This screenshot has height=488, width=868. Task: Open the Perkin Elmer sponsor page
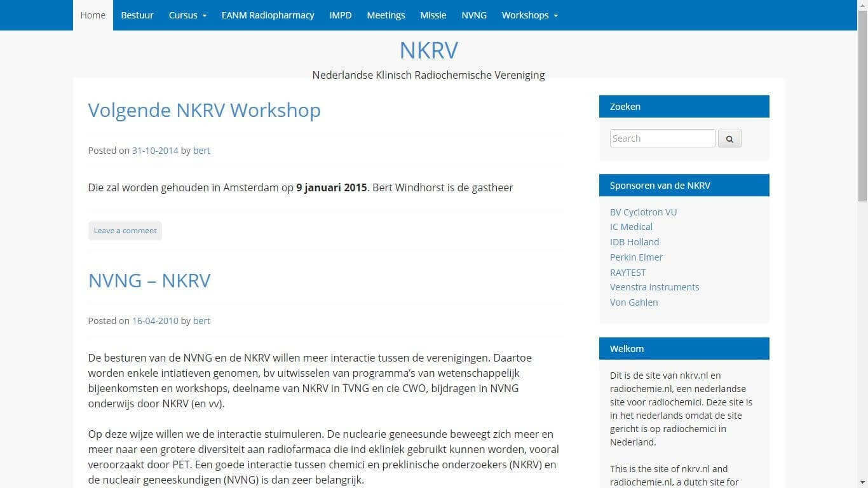pos(636,257)
